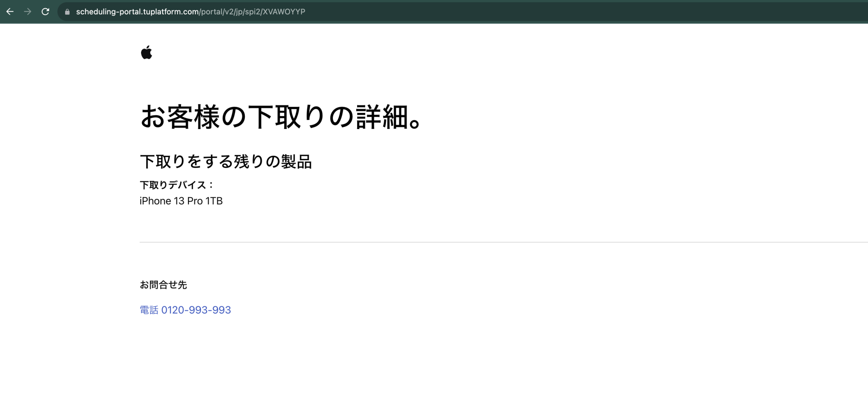The image size is (868, 419).
Task: Click the Apple logo
Action: [x=147, y=53]
